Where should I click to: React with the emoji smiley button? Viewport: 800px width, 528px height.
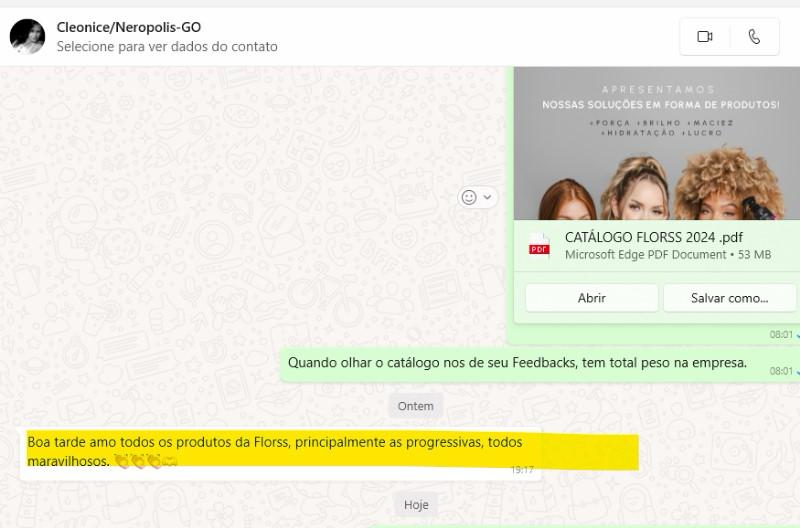point(468,197)
